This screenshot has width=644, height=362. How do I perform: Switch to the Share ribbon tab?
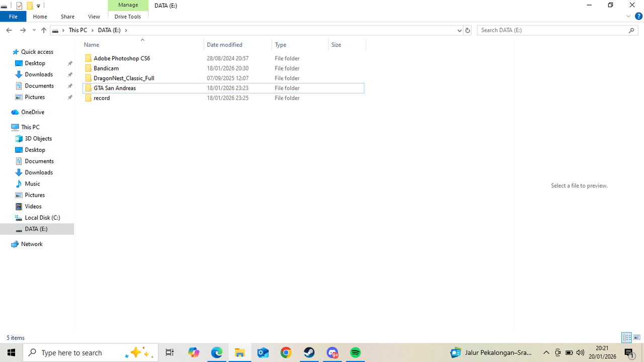pyautogui.click(x=67, y=17)
